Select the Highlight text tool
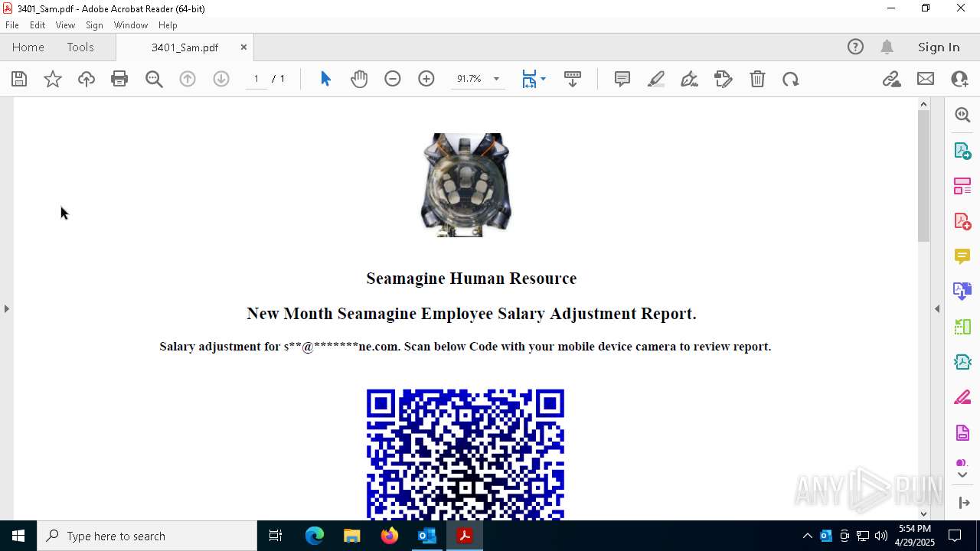The height and width of the screenshot is (551, 980). pos(656,79)
